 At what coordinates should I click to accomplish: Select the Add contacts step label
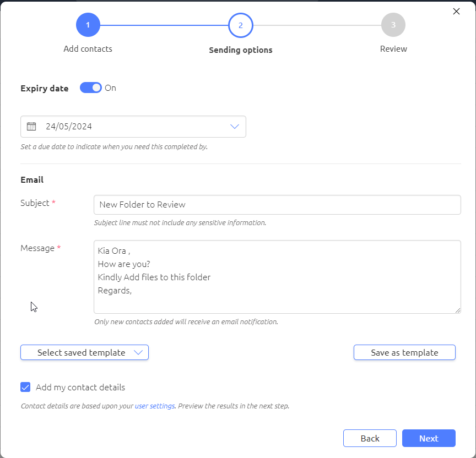[88, 49]
